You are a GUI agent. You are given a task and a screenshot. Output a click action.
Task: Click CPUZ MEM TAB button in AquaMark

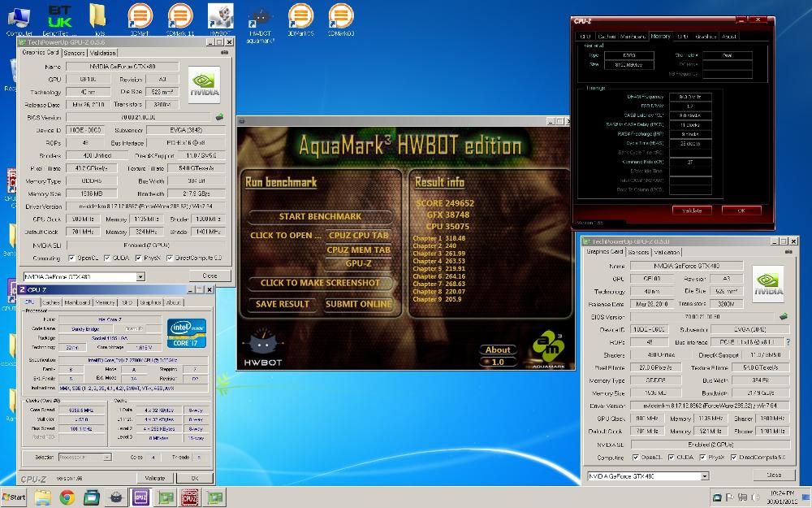[358, 250]
